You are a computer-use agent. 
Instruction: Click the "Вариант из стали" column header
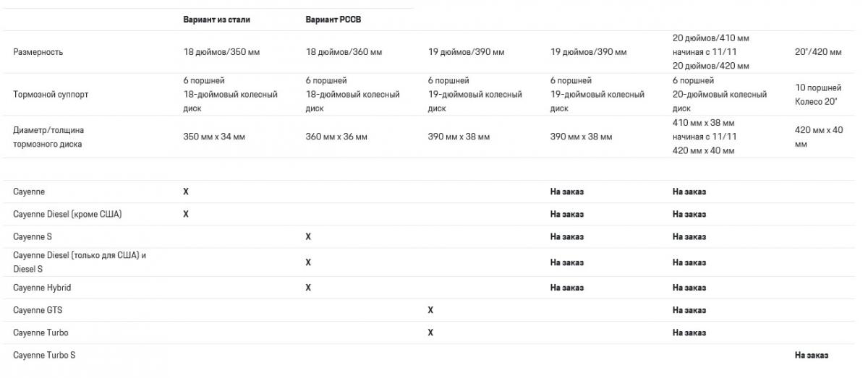click(x=216, y=20)
